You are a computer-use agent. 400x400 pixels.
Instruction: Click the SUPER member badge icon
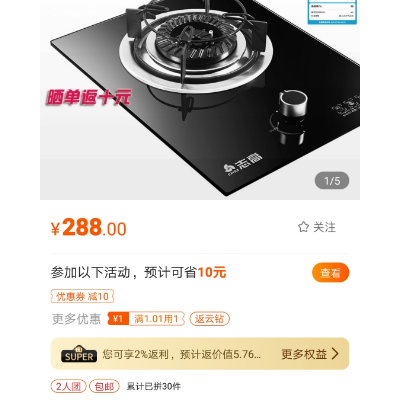click(79, 354)
